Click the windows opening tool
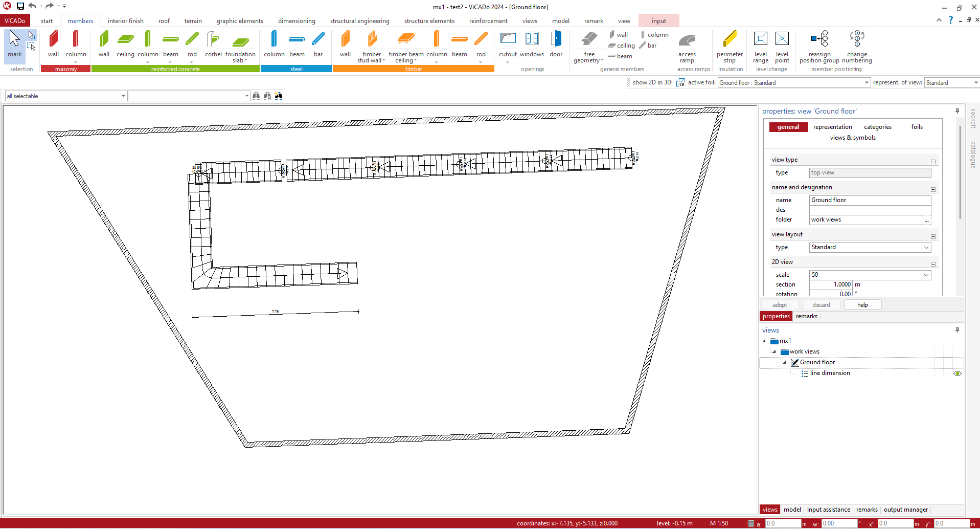 (532, 44)
